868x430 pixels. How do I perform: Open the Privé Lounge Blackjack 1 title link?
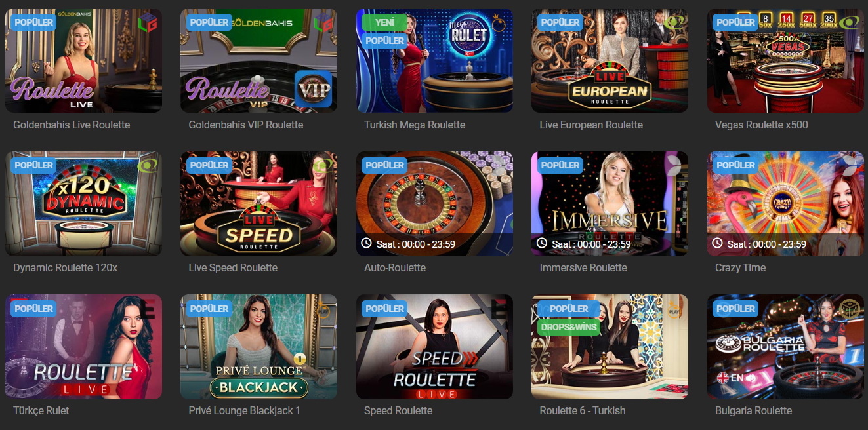pos(244,410)
